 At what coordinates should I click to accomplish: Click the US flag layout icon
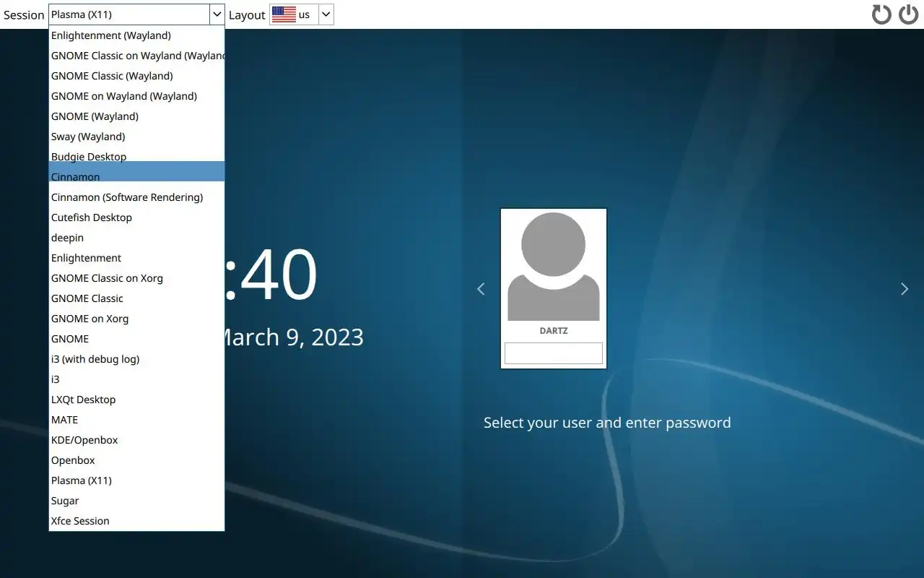pyautogui.click(x=284, y=14)
